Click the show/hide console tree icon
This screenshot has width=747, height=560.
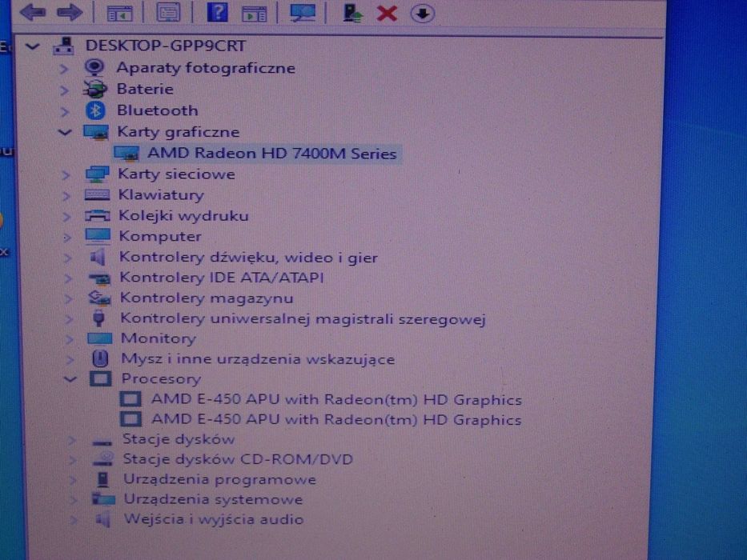(119, 14)
